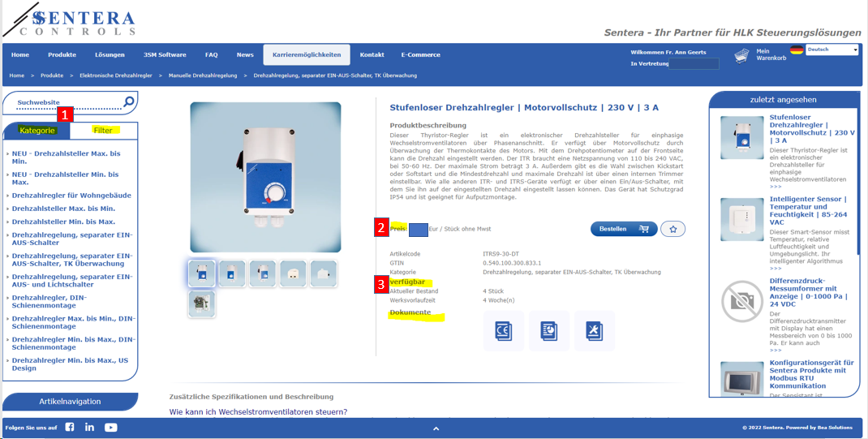
Task: Open Drehzahlregler Min. bis Max., US Design category
Action: (x=70, y=364)
